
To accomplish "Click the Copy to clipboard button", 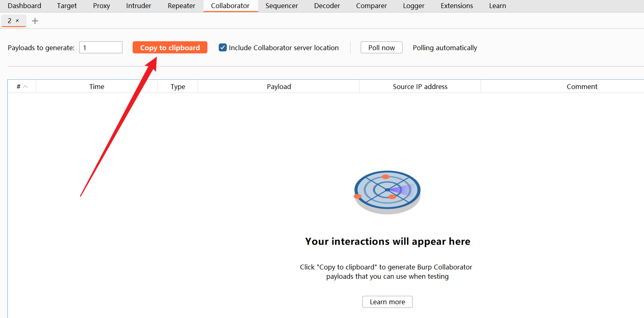I will 170,47.
